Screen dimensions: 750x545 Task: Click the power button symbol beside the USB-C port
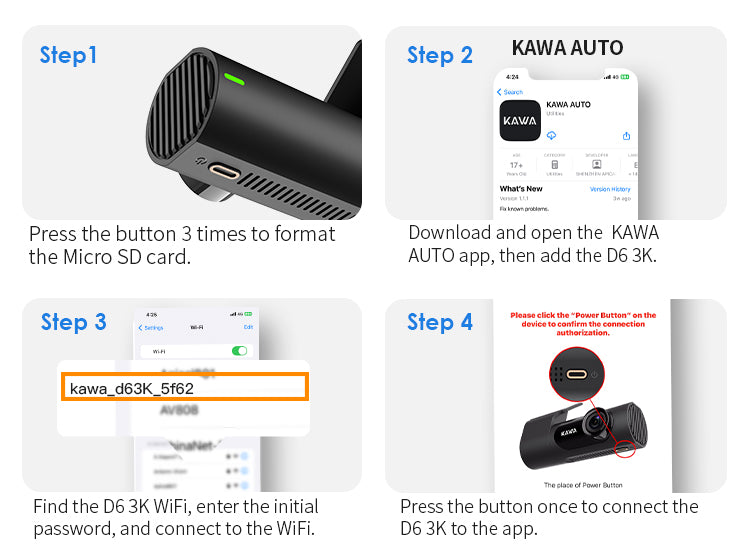coord(201,161)
